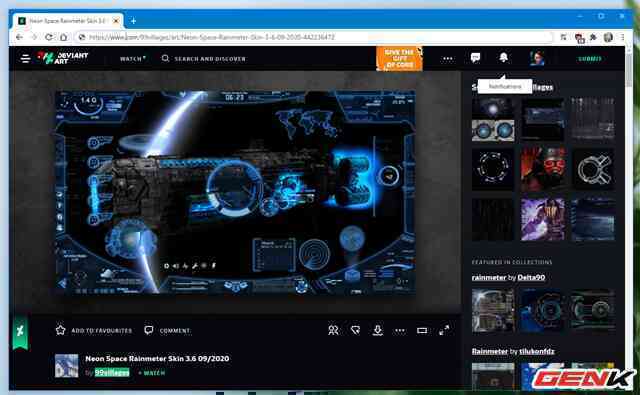Go forward in browser history
640x395 pixels.
(x=34, y=37)
